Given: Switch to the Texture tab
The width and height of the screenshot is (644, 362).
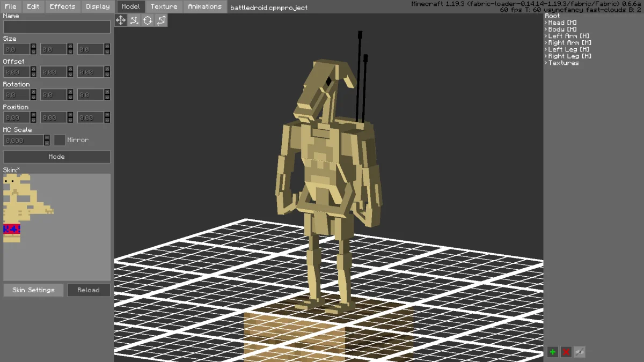Looking at the screenshot, I should click(164, 6).
